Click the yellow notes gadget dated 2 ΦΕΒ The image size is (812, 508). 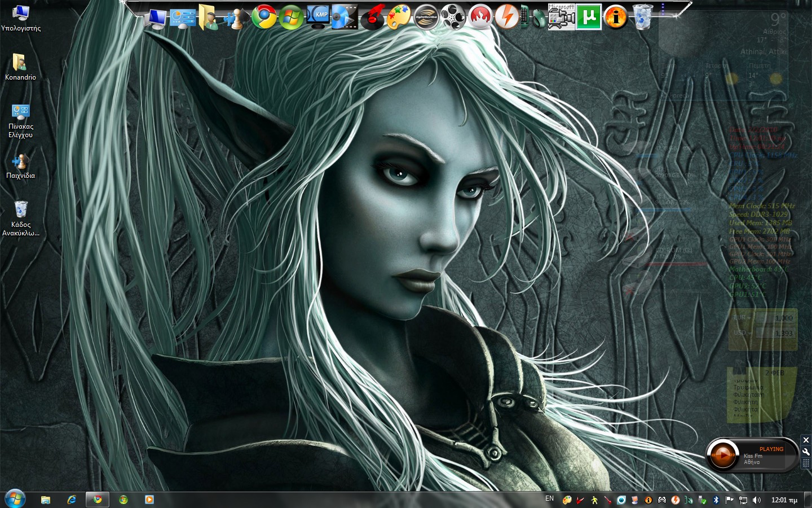pos(761,394)
